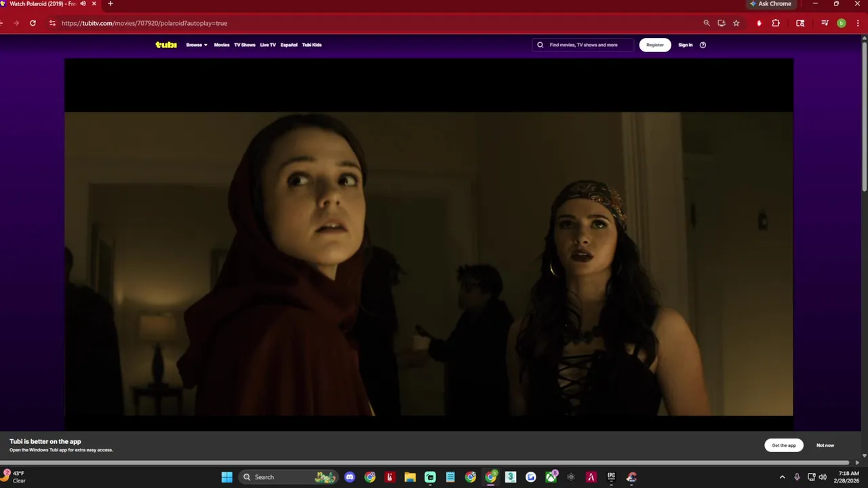Click the microphone tray icon
868x488 pixels.
pyautogui.click(x=797, y=477)
